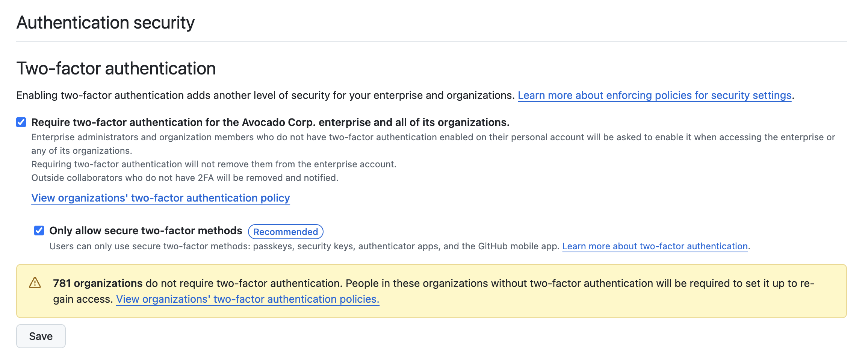Click the Two-factor authentication heading

point(116,68)
